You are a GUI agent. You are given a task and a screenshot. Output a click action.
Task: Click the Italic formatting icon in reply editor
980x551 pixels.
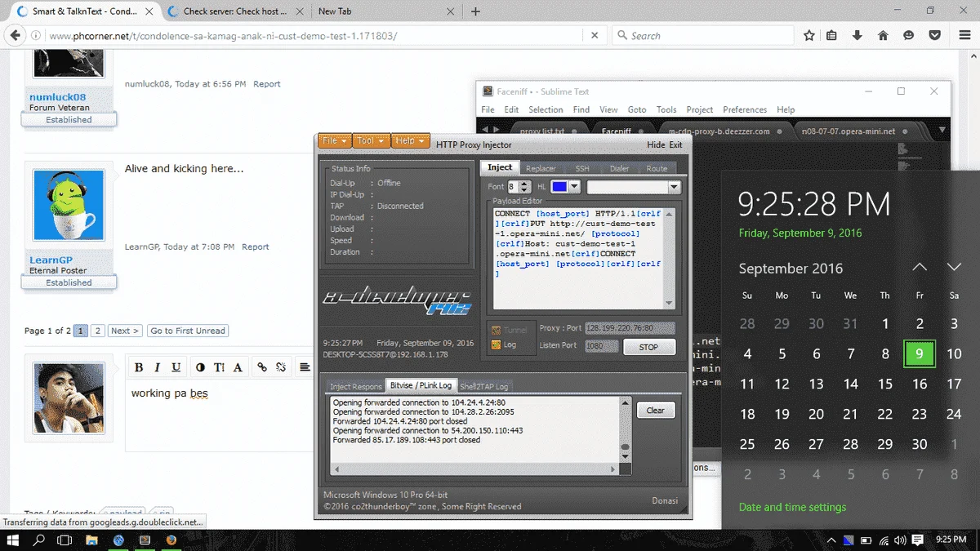pyautogui.click(x=157, y=367)
